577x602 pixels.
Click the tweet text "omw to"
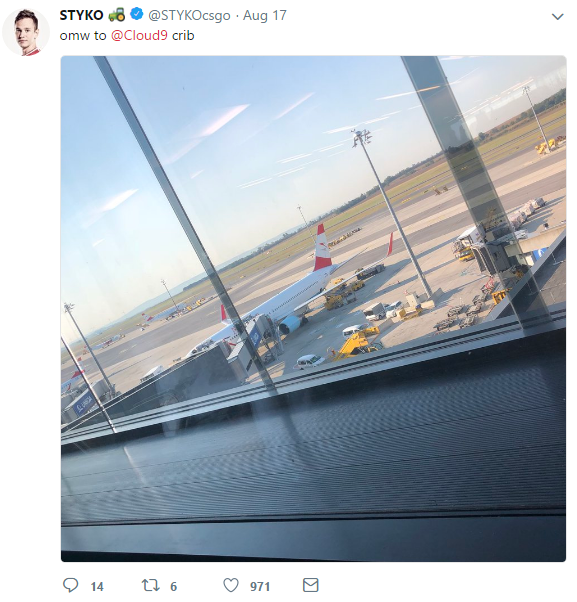pyautogui.click(x=83, y=35)
